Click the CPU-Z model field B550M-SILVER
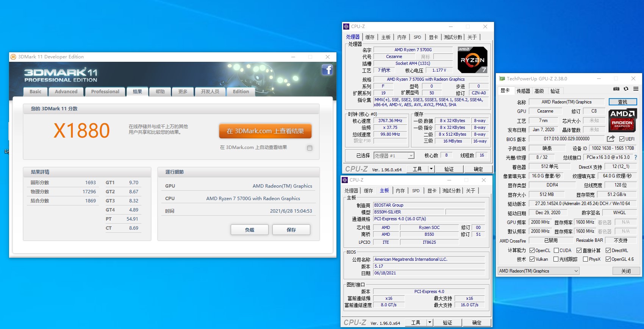Viewport: 644px width, 329px height. [408, 212]
